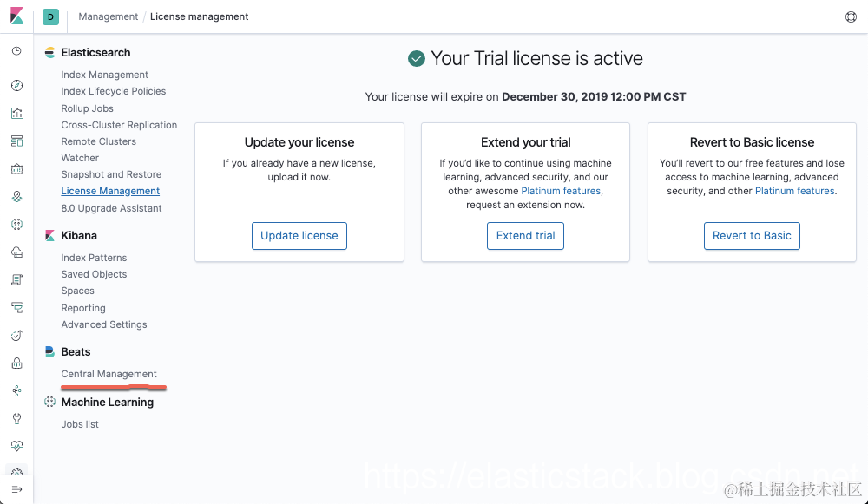Click the Machine Learning section heading
Image resolution: width=868 pixels, height=504 pixels.
coord(108,403)
